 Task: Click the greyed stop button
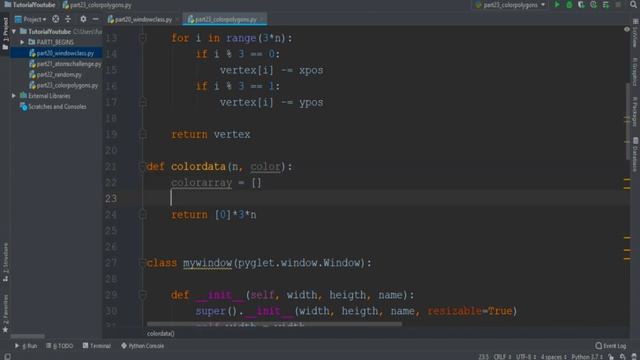click(618, 5)
